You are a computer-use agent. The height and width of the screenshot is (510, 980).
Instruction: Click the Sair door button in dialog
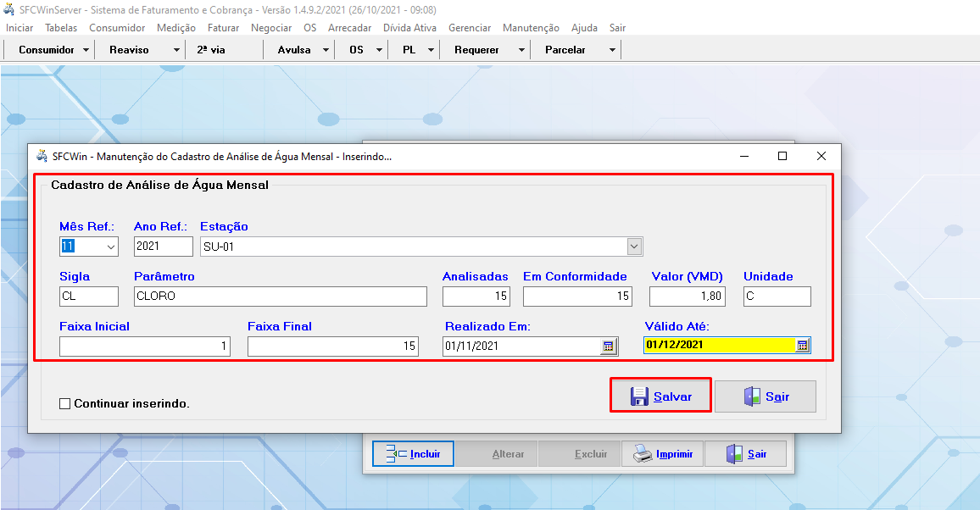765,396
